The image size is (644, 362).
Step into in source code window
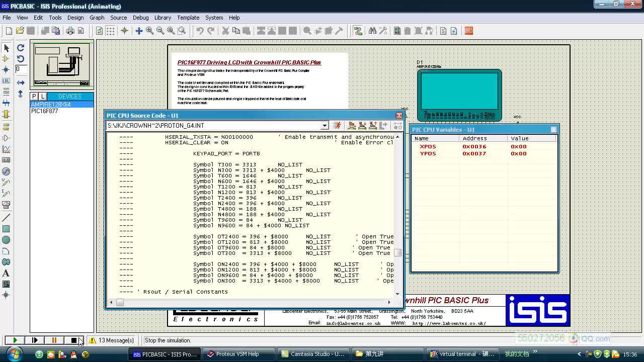point(362,126)
